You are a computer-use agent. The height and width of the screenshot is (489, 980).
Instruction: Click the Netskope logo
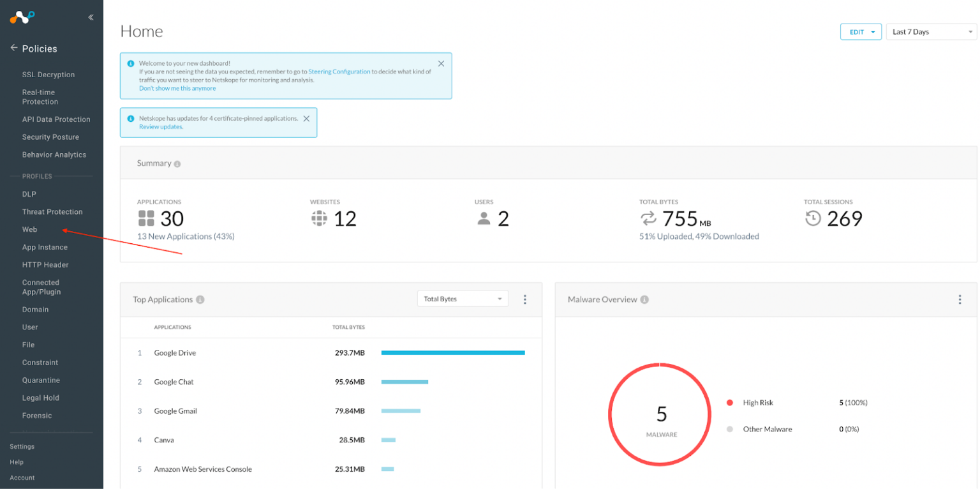click(21, 17)
